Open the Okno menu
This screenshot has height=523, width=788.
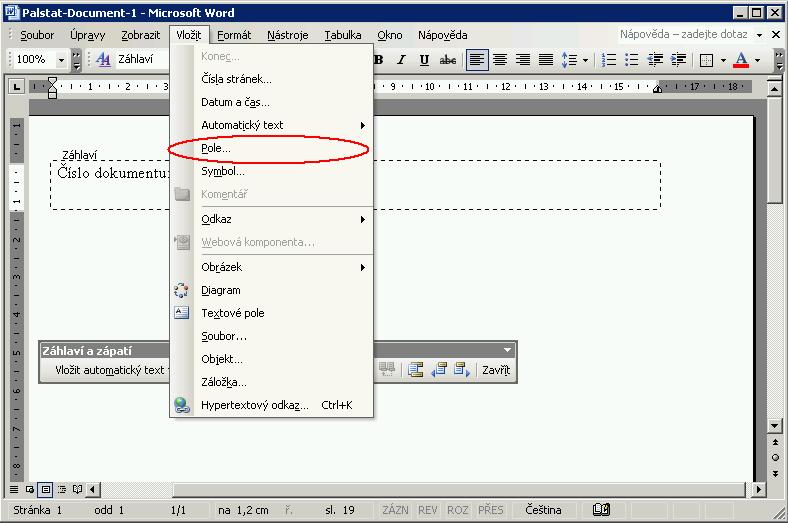click(390, 35)
